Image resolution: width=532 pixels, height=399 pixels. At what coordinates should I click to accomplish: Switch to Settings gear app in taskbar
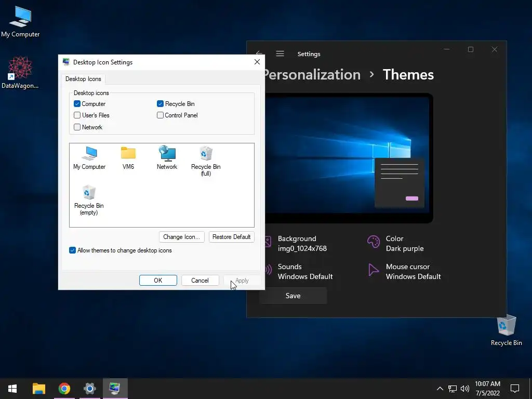(89, 389)
